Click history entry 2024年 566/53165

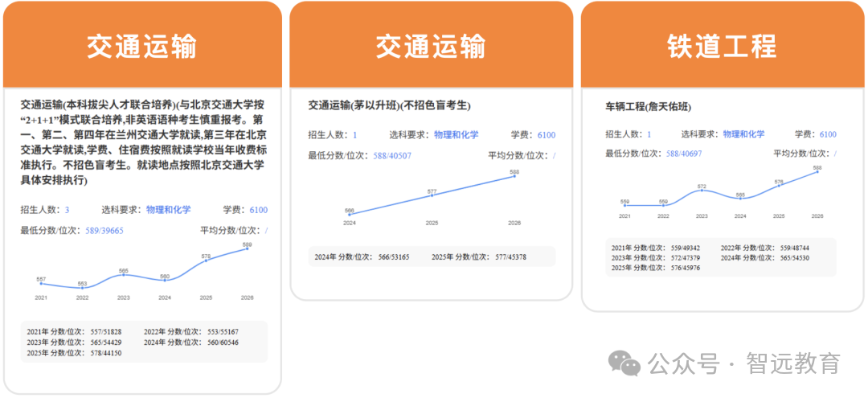[x=362, y=256]
